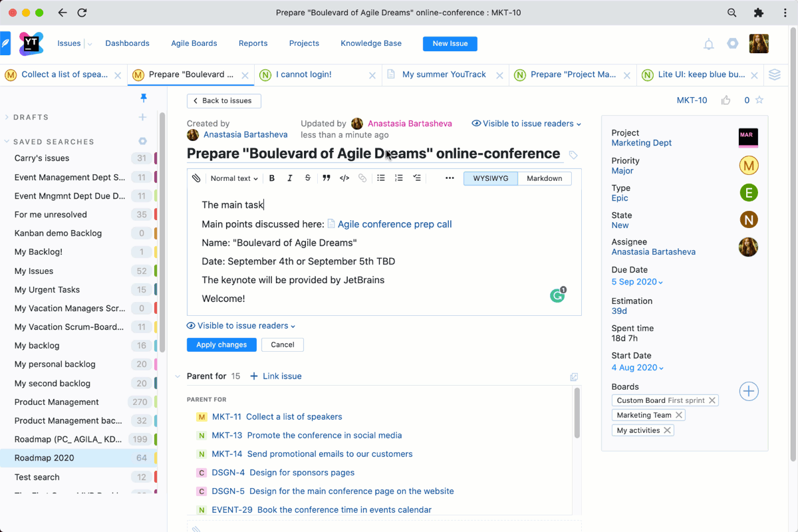Cancel description editing
The image size is (798, 532).
[283, 344]
